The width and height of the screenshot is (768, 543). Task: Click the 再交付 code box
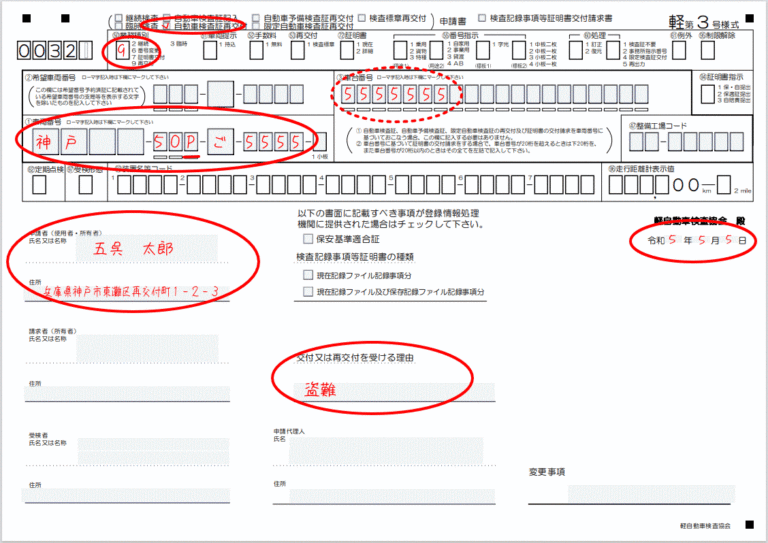298,50
